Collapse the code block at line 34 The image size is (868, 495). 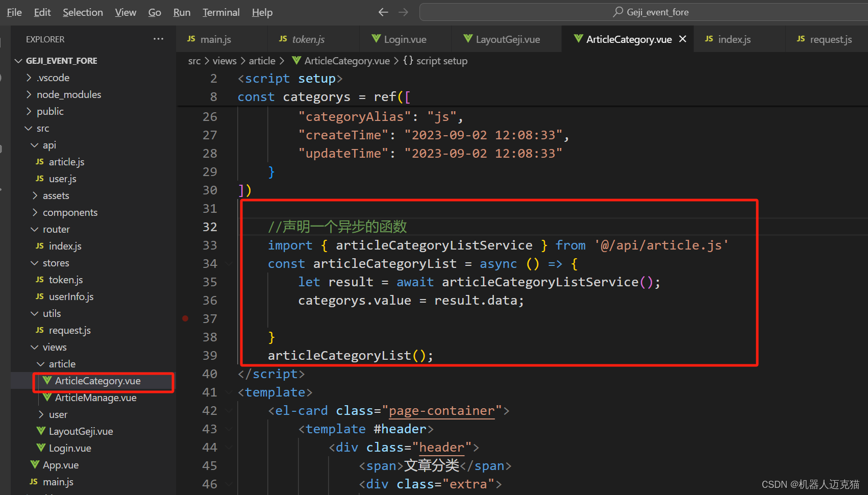click(x=228, y=263)
